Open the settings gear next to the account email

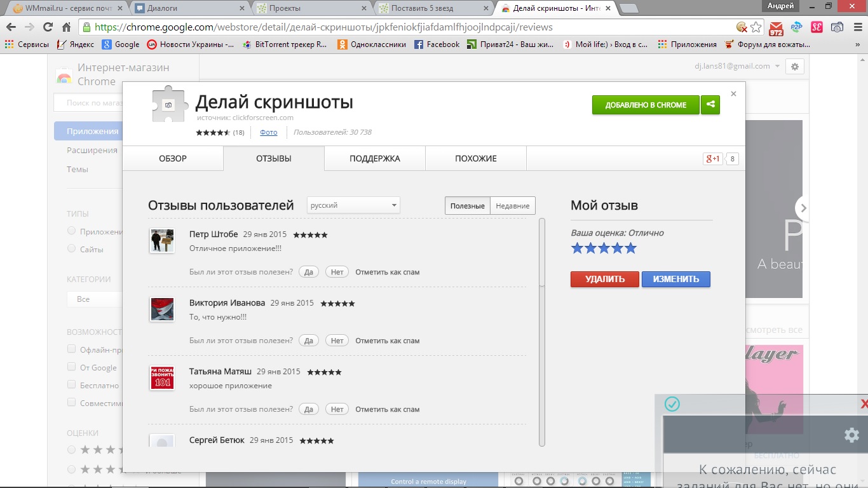click(x=795, y=66)
